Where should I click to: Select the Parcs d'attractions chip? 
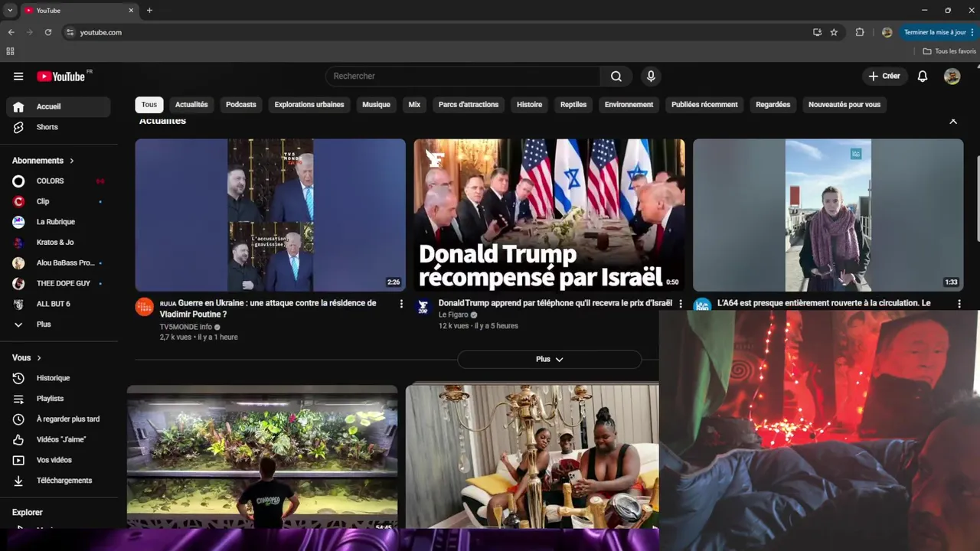tap(469, 105)
